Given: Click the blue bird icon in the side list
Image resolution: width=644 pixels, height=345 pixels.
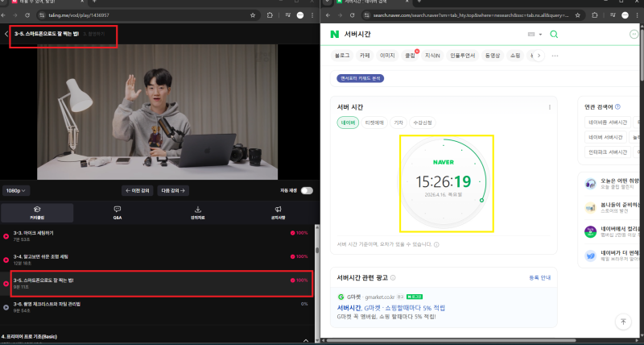Looking at the screenshot, I should (590, 256).
